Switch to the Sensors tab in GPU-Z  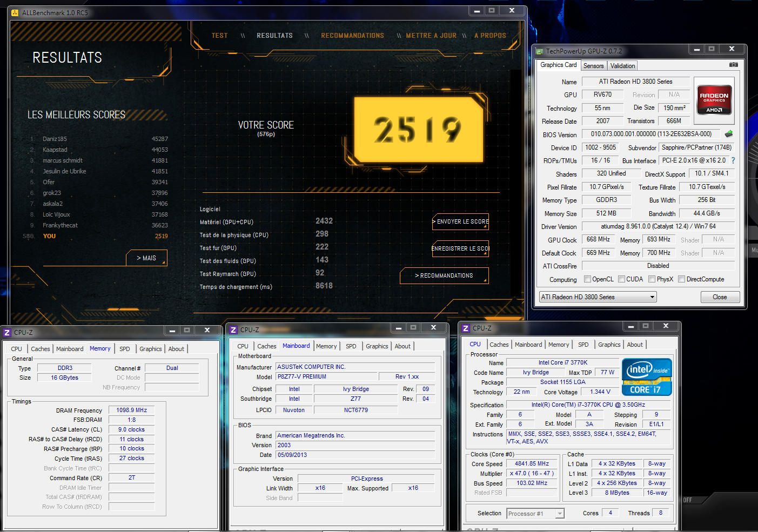coord(593,66)
